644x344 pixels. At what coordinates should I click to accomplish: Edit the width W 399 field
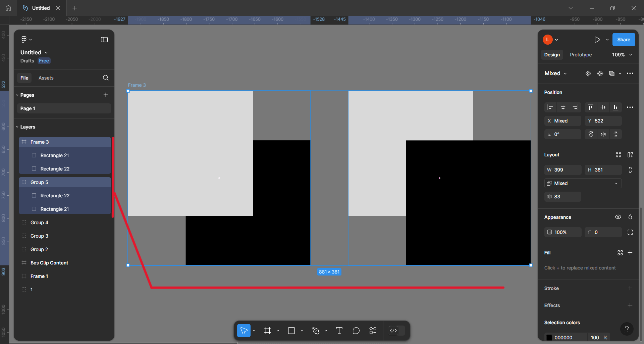(562, 170)
